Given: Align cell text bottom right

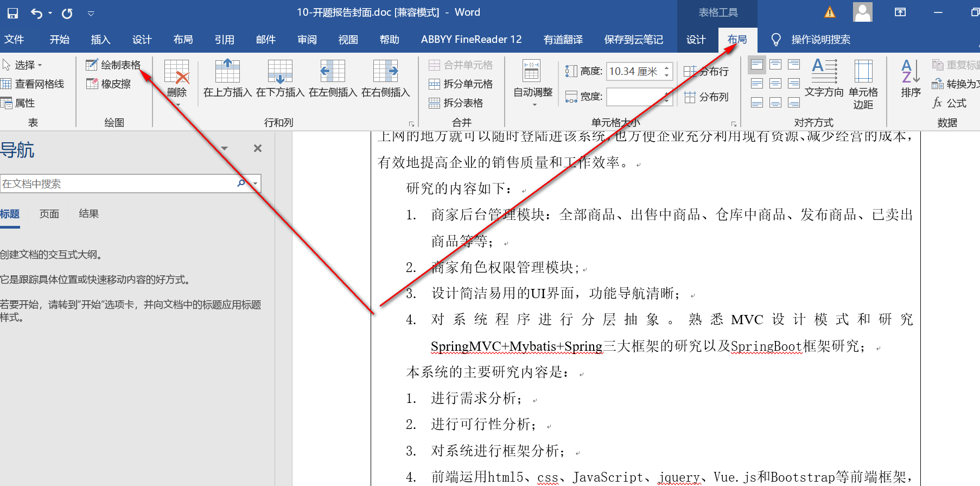Looking at the screenshot, I should click(x=794, y=103).
